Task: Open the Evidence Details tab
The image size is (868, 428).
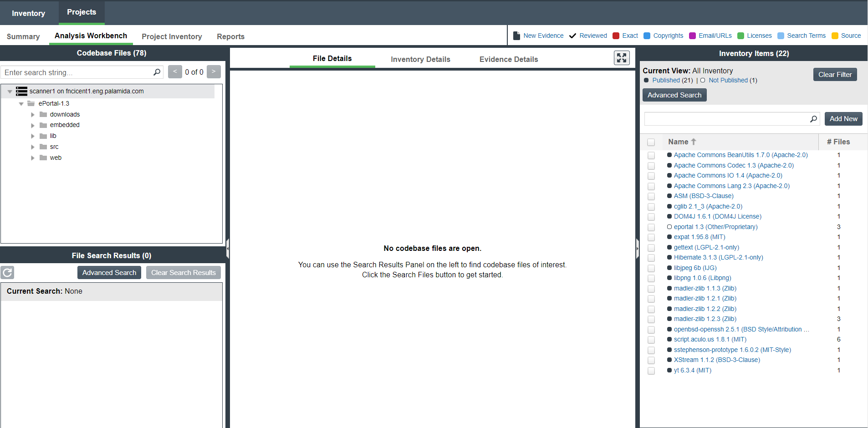Action: coord(508,59)
